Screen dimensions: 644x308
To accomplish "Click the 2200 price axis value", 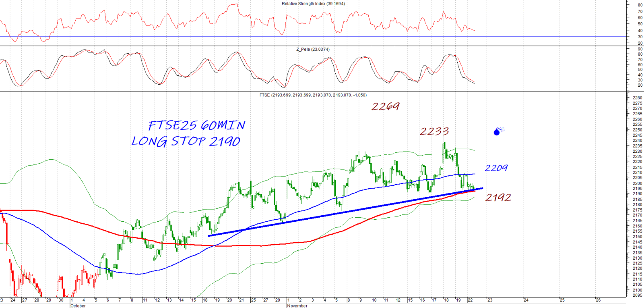I will pyautogui.click(x=637, y=183).
